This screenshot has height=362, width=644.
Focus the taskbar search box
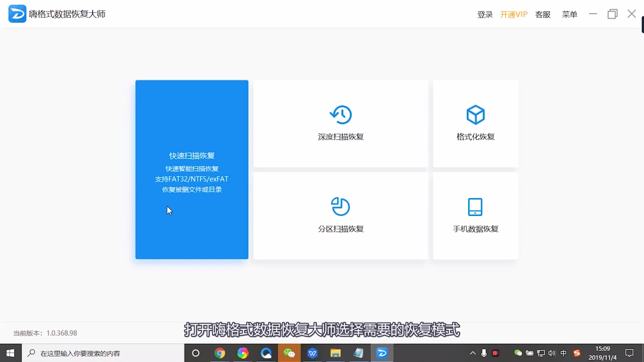(103, 353)
